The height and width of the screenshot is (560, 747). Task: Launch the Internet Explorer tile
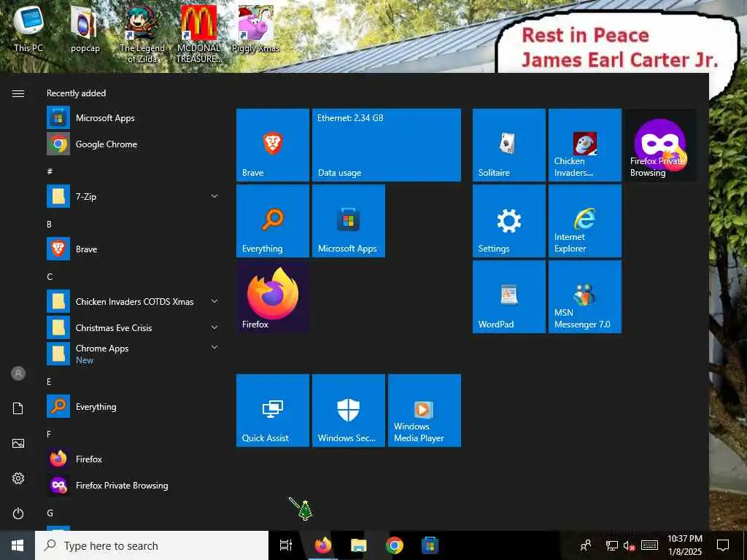584,221
